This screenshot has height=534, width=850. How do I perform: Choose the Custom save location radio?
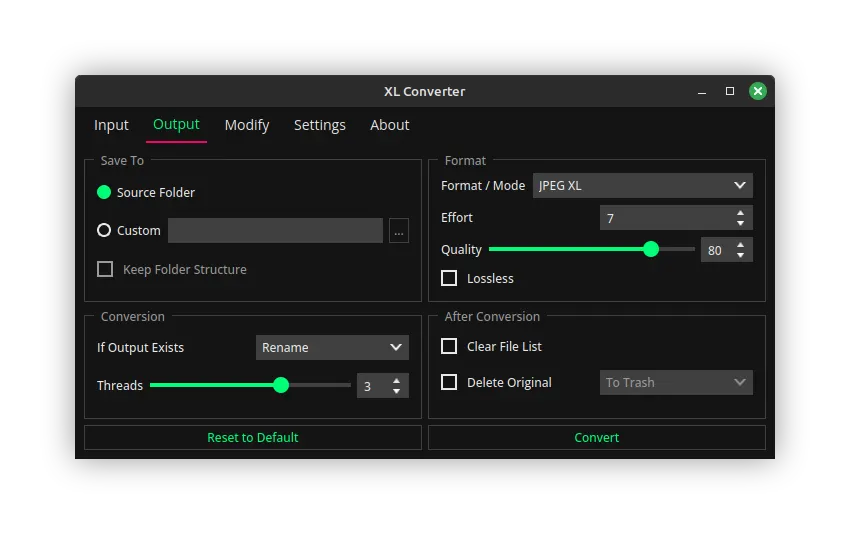pyautogui.click(x=104, y=230)
